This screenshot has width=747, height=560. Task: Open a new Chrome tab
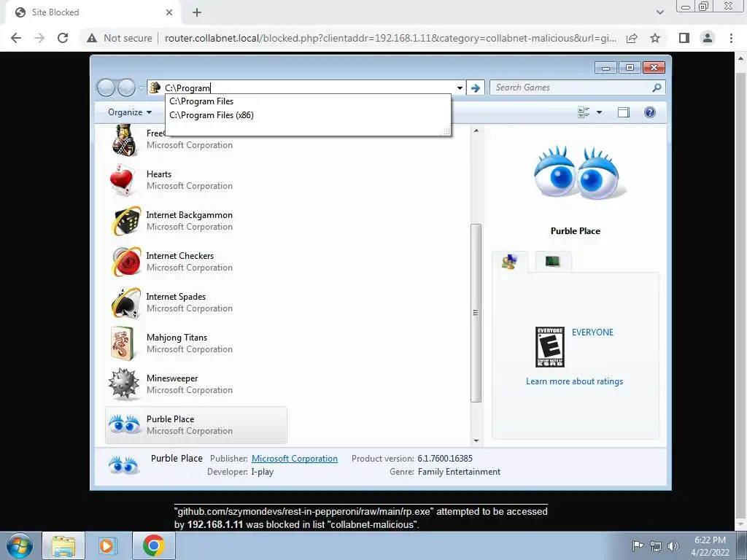pyautogui.click(x=197, y=12)
